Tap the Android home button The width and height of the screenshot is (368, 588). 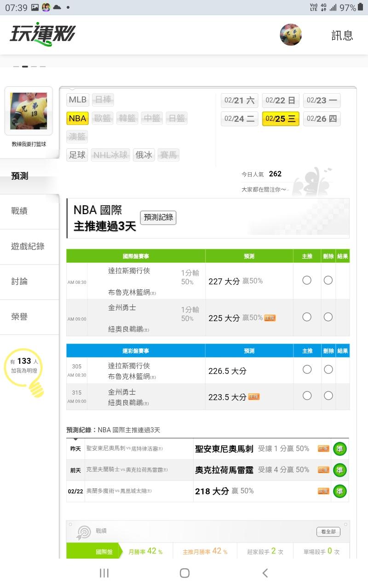[x=184, y=573]
